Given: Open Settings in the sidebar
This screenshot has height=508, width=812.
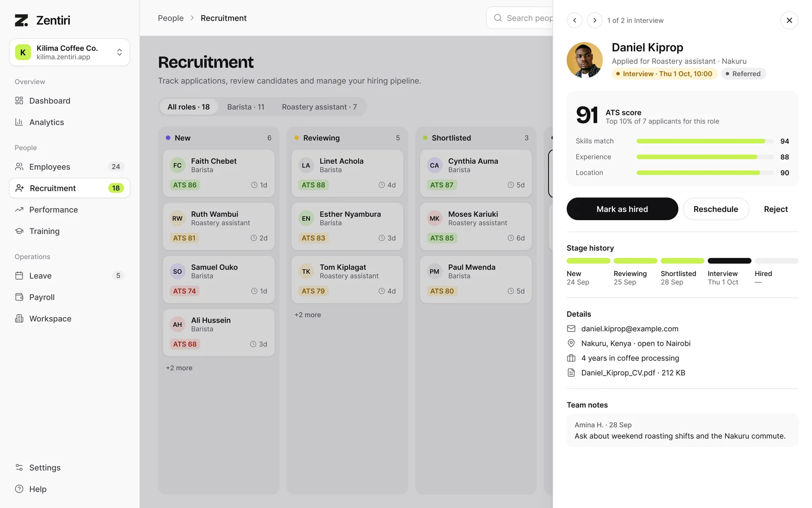Looking at the screenshot, I should (x=69, y=467).
